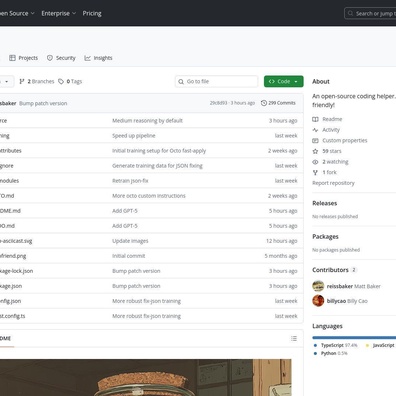Focus the Search or jump to field
The width and height of the screenshot is (396, 396).
click(x=371, y=14)
